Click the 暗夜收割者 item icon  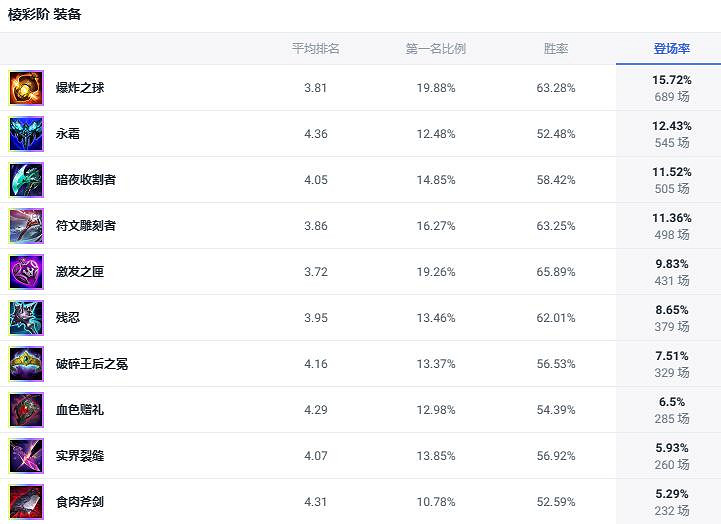click(x=26, y=180)
